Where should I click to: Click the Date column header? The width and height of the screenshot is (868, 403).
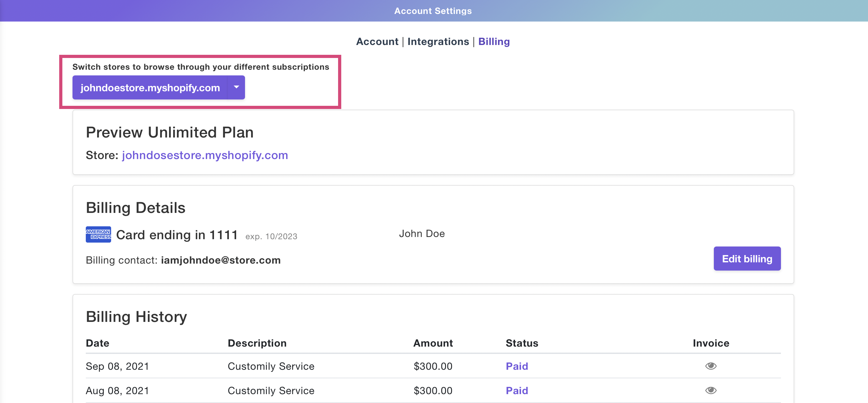(97, 343)
